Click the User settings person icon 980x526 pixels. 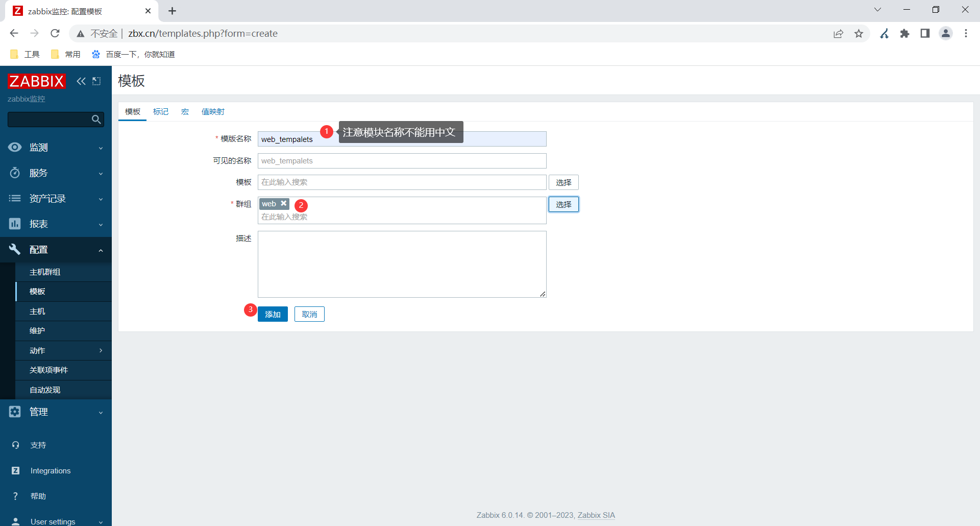point(15,521)
